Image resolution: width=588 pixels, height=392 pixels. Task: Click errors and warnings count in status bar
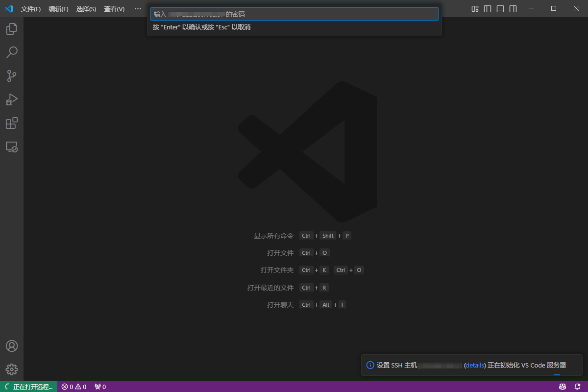click(x=74, y=387)
